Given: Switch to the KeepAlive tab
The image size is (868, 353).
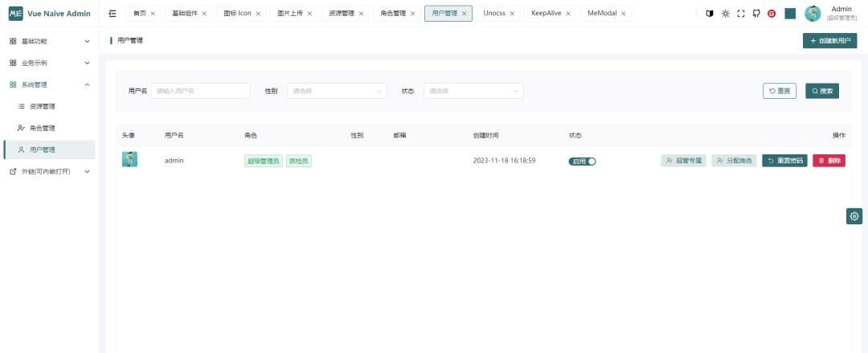Looking at the screenshot, I should pos(551,14).
